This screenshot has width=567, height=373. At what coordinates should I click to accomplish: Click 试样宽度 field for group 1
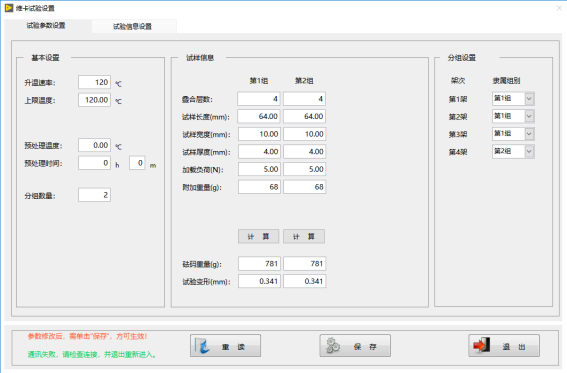point(259,134)
